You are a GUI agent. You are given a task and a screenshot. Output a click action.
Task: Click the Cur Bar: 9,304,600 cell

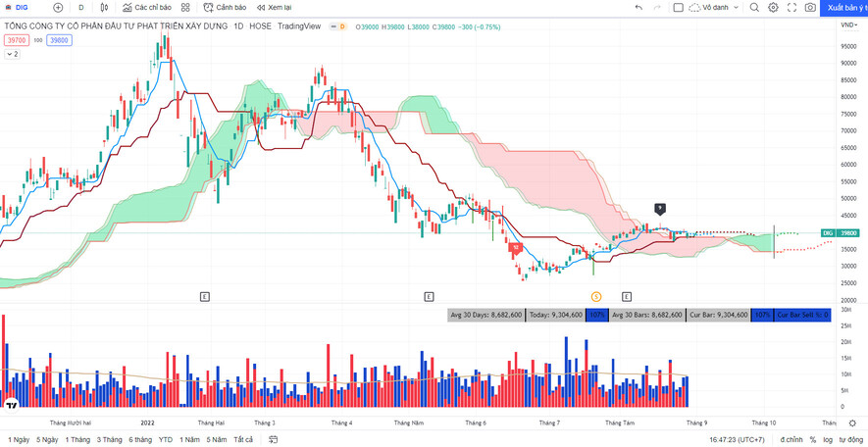718,315
